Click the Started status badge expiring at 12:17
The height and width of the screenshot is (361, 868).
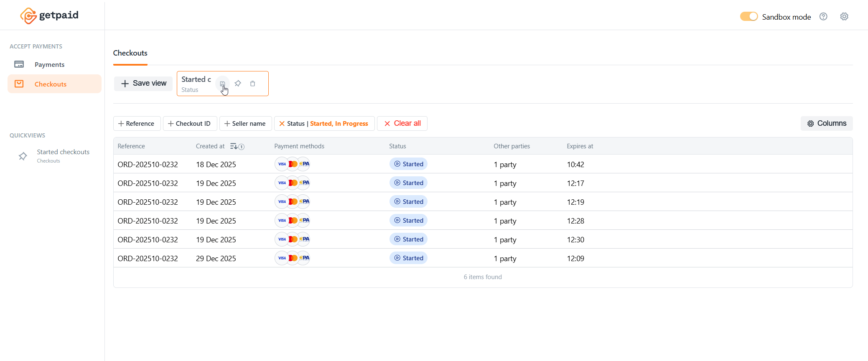click(408, 183)
